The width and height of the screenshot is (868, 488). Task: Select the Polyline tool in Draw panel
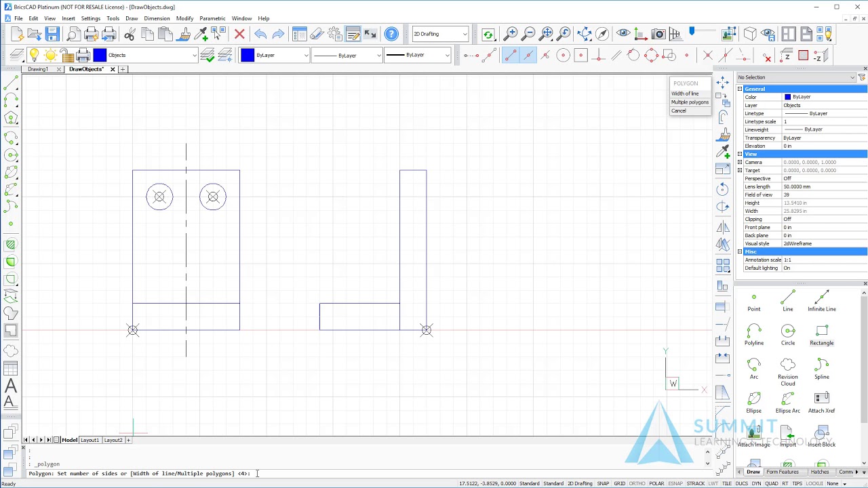(753, 334)
